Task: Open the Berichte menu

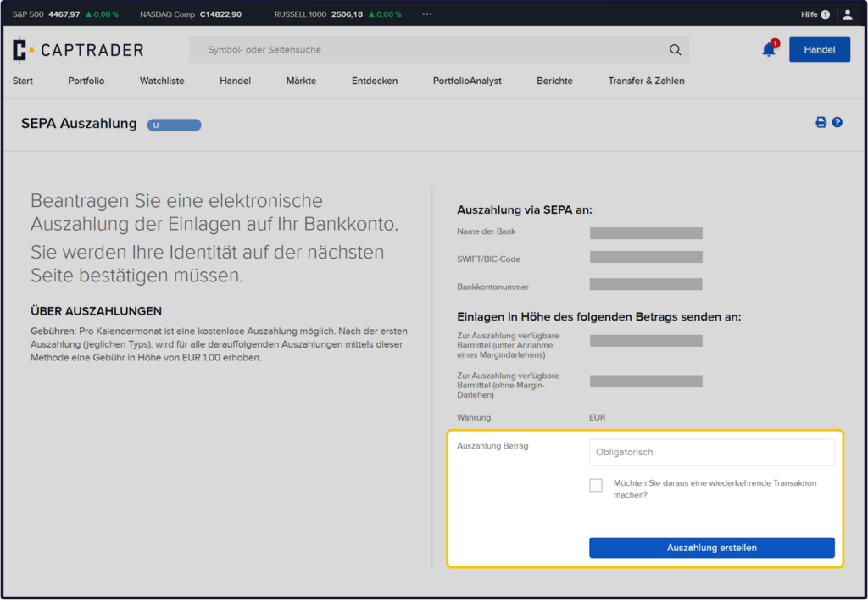Action: click(x=554, y=81)
